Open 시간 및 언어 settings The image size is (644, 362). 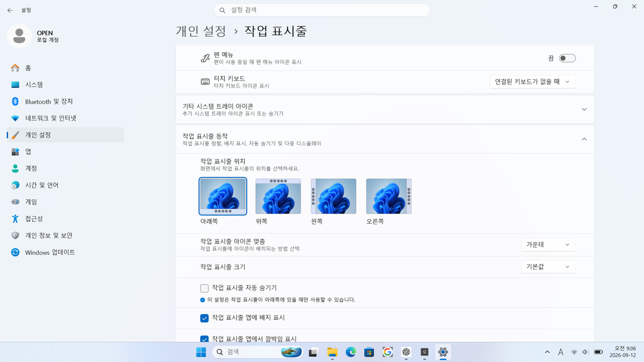(65, 185)
